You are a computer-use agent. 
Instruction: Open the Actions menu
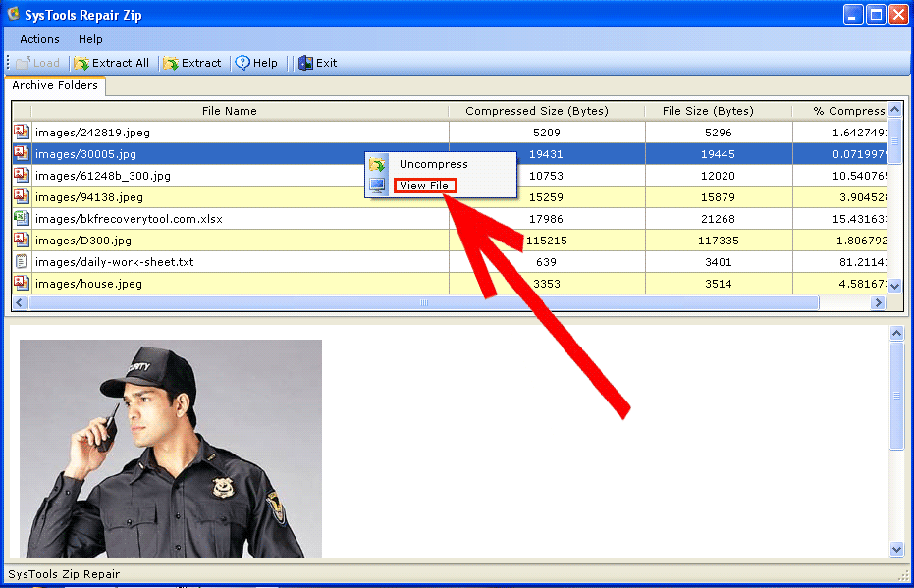coord(39,39)
